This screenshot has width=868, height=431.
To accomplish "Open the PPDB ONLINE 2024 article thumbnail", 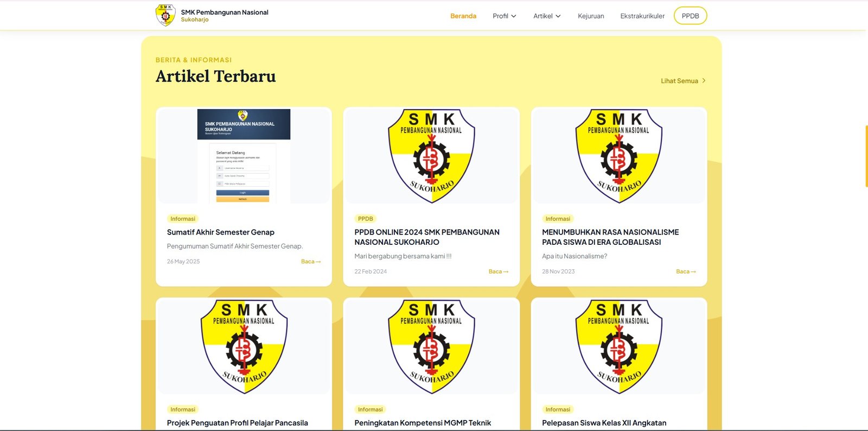I will click(x=431, y=156).
